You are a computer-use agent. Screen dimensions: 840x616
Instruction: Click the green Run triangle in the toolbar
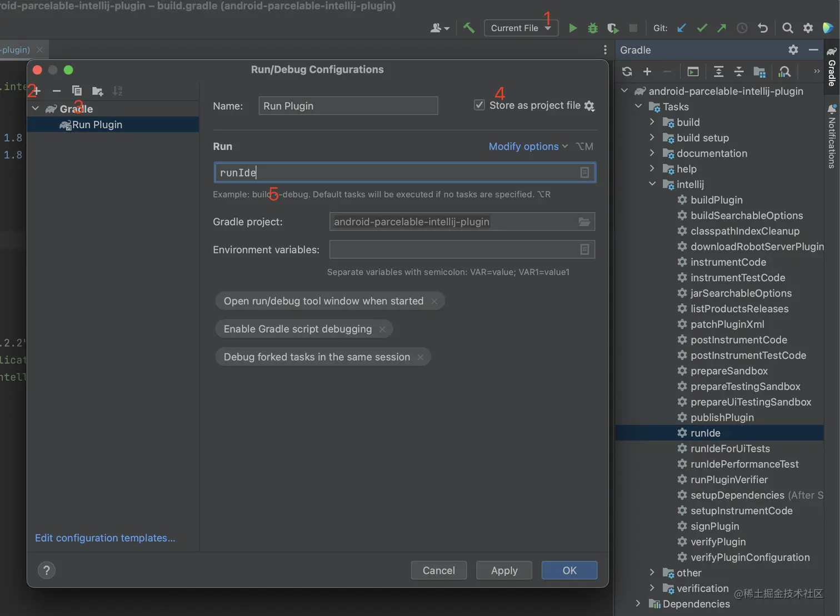[573, 28]
